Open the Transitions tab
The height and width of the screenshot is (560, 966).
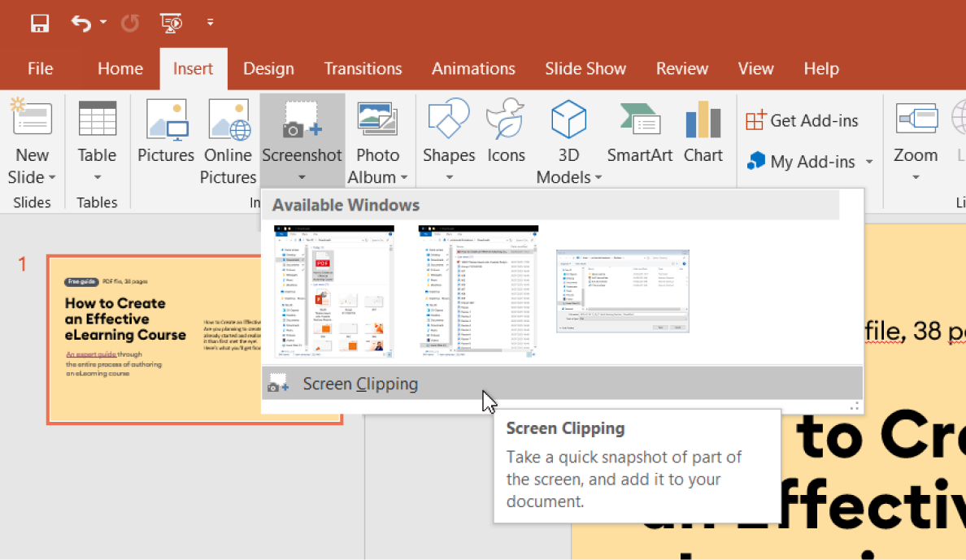[363, 68]
